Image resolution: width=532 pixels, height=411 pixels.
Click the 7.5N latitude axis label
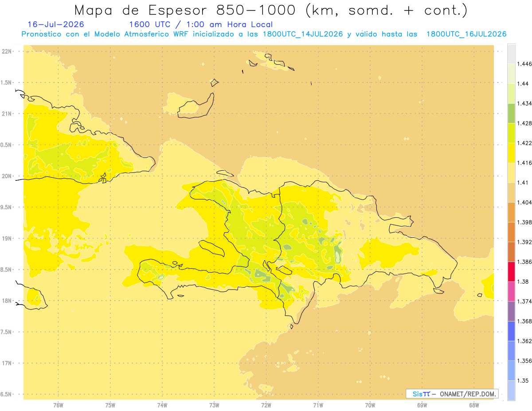click(x=7, y=332)
